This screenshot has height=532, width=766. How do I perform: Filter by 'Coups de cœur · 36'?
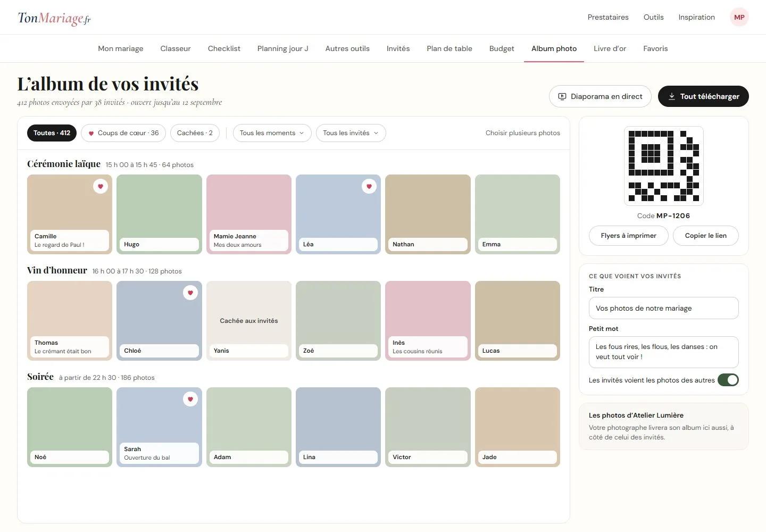coord(123,133)
